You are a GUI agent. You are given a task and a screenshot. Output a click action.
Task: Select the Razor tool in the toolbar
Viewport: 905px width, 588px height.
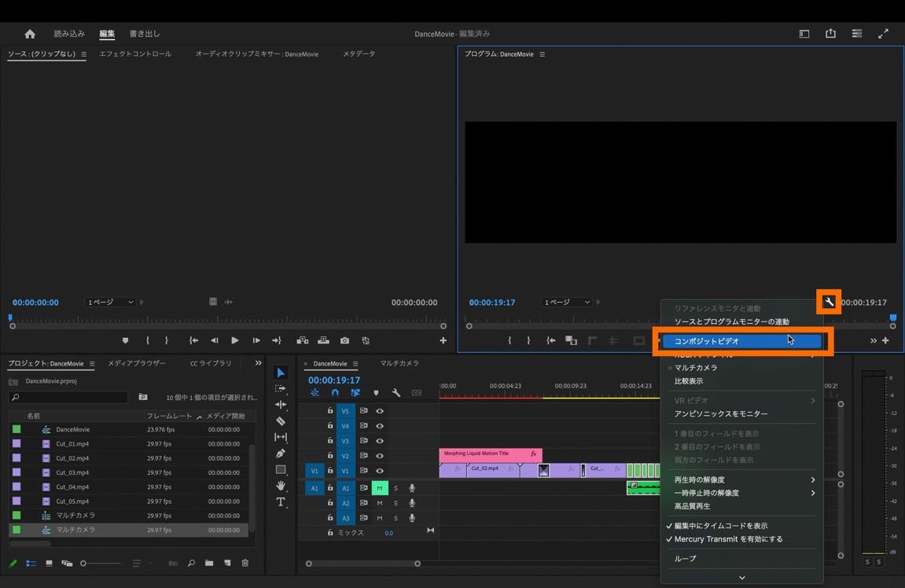click(x=281, y=421)
